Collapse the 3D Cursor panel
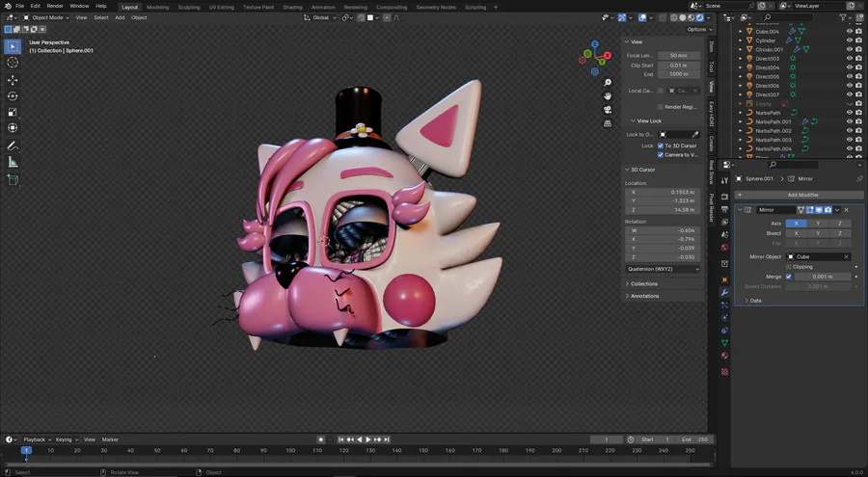Viewport: 868px width, 477px height. click(x=642, y=170)
